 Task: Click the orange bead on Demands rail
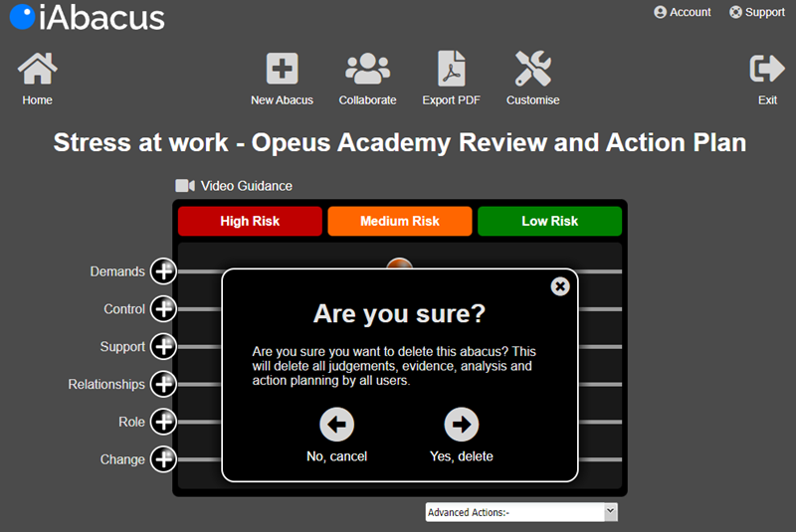(400, 264)
